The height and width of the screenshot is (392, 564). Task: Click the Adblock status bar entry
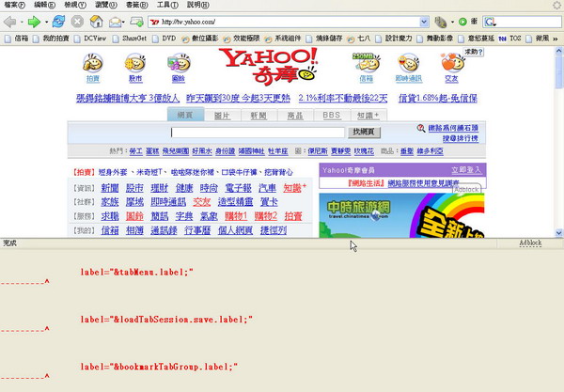coord(530,243)
